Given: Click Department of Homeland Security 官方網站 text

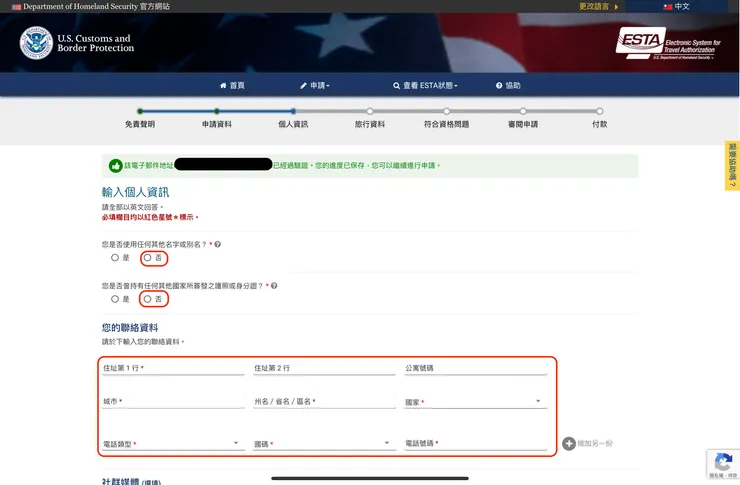Looking at the screenshot, I should pos(96,7).
